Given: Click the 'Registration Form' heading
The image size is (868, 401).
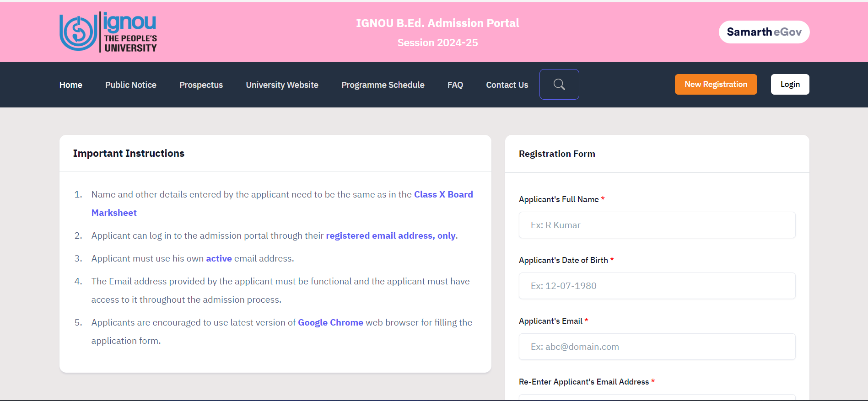Looking at the screenshot, I should pos(557,154).
